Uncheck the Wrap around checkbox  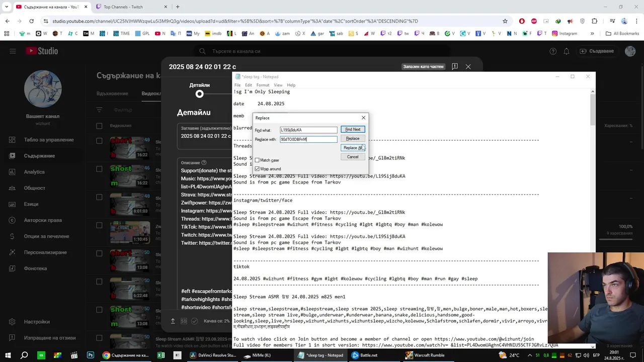click(257, 169)
